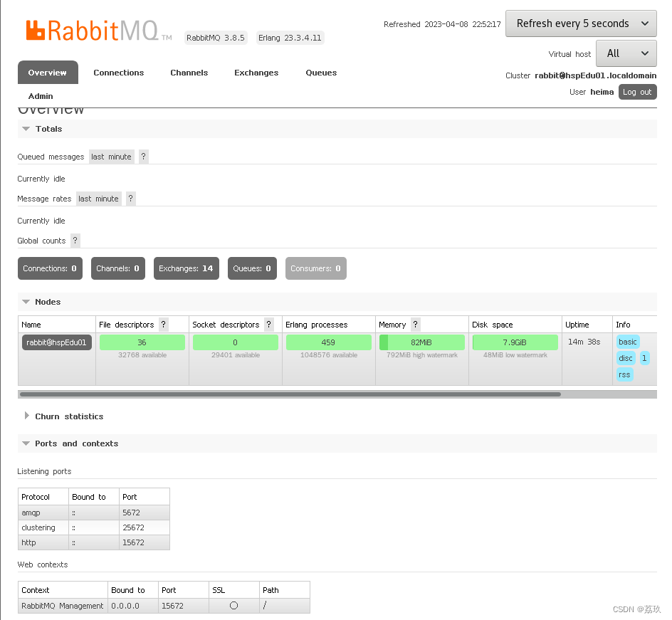This screenshot has width=672, height=620.
Task: Open help for Global counts
Action: point(75,240)
